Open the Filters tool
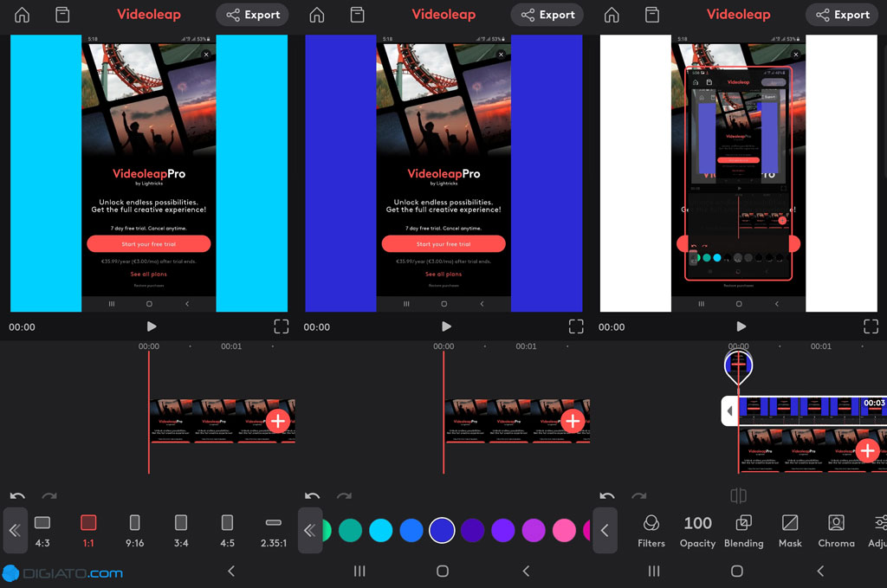The height and width of the screenshot is (588, 887). point(651,531)
